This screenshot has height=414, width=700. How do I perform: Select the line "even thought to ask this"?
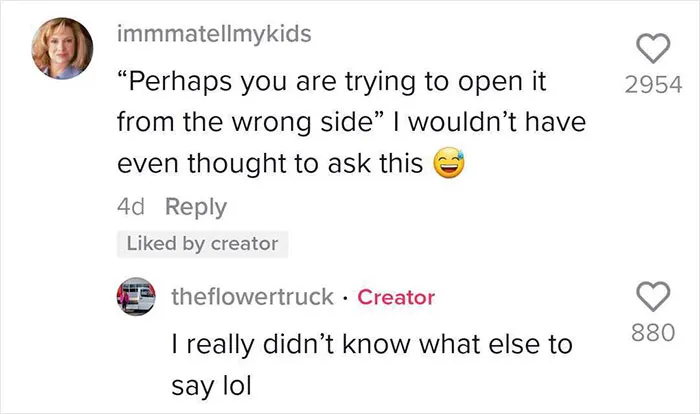[x=270, y=163]
